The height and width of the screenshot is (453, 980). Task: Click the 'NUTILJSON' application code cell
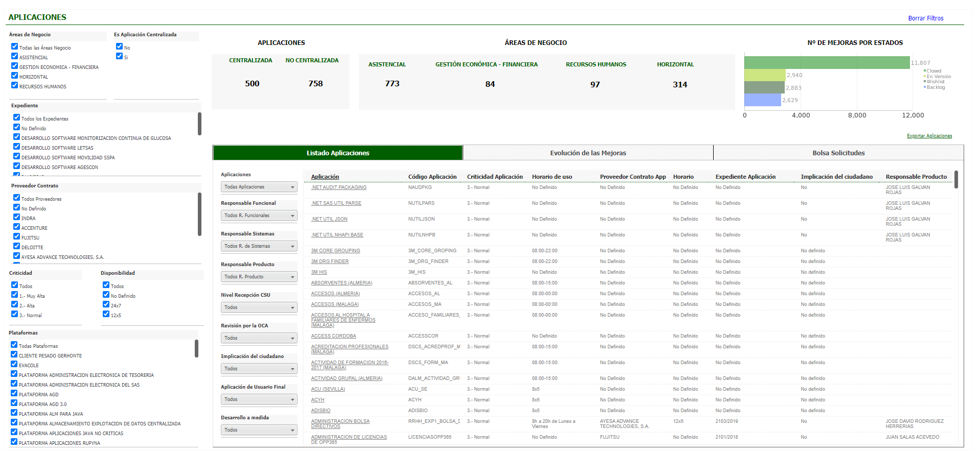(x=422, y=219)
